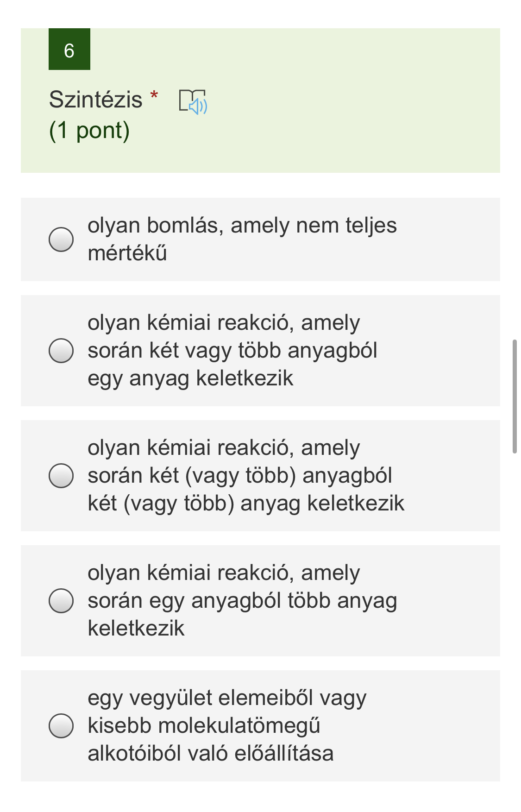The image size is (521, 812).
Task: Click the '(1 pont)' points label
Action: (89, 131)
